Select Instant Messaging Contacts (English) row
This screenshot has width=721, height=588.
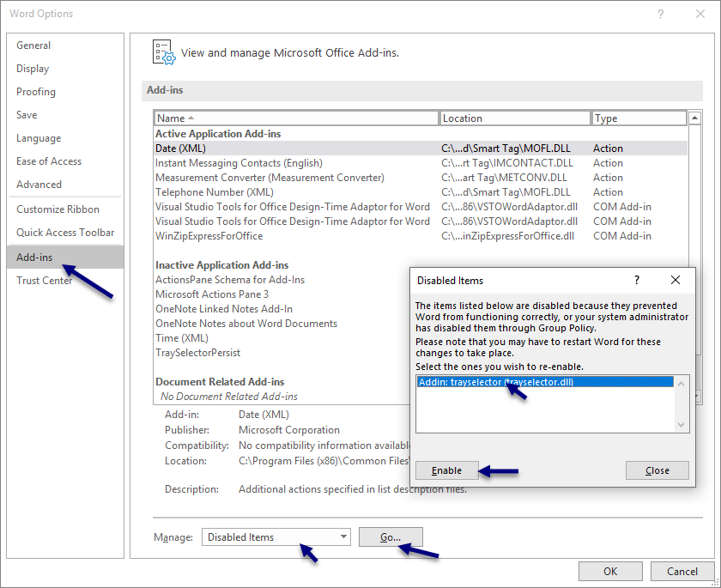(x=421, y=163)
